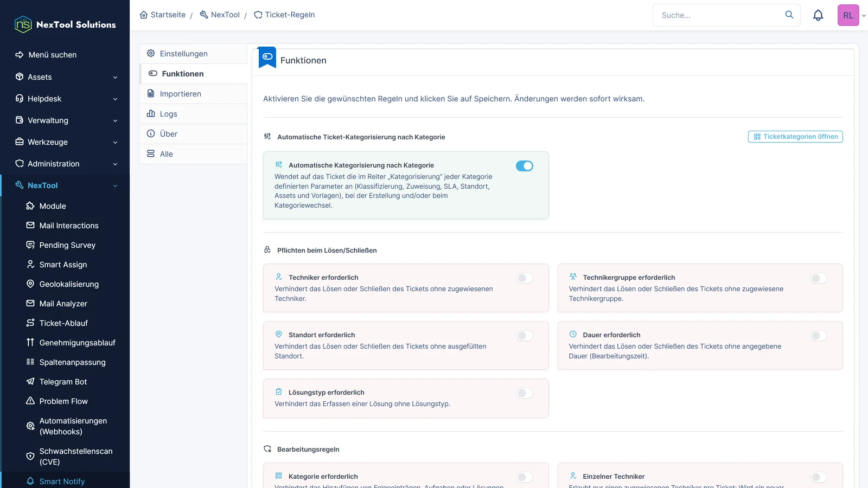868x488 pixels.
Task: Open the notifications bell icon
Action: [818, 15]
